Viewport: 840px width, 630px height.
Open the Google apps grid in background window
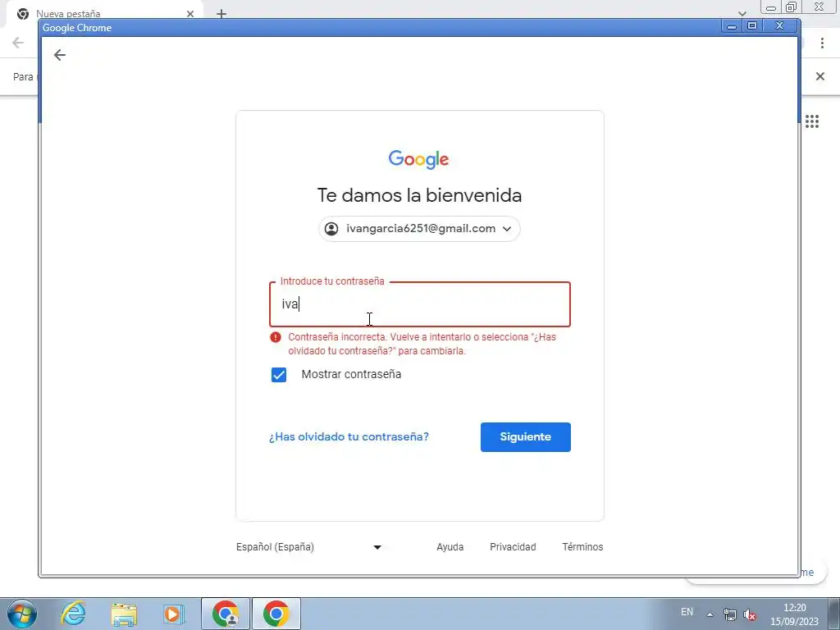click(x=812, y=121)
